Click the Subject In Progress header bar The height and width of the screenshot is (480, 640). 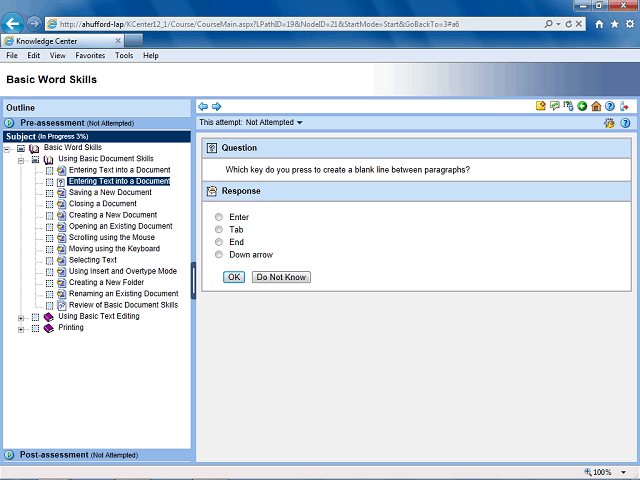(x=97, y=136)
